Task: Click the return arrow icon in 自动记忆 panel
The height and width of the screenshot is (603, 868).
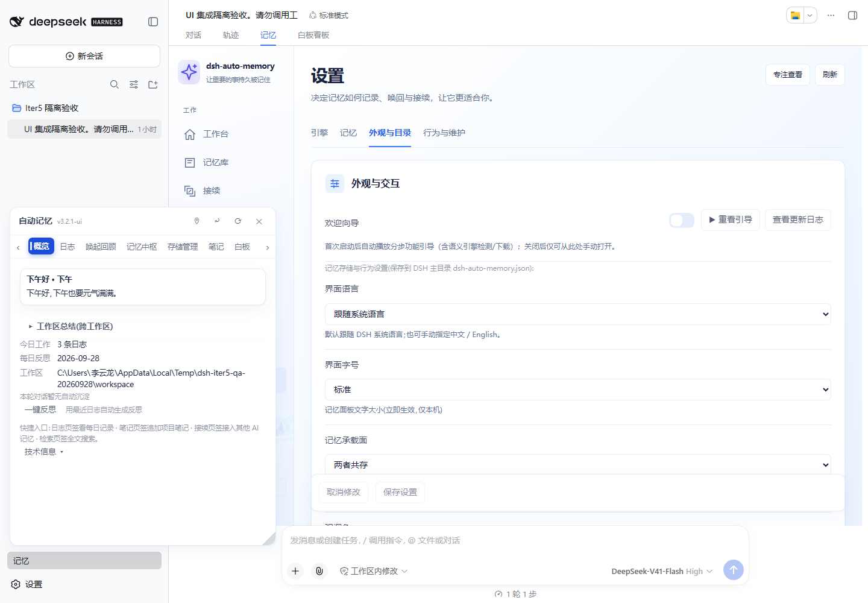Action: pos(217,221)
